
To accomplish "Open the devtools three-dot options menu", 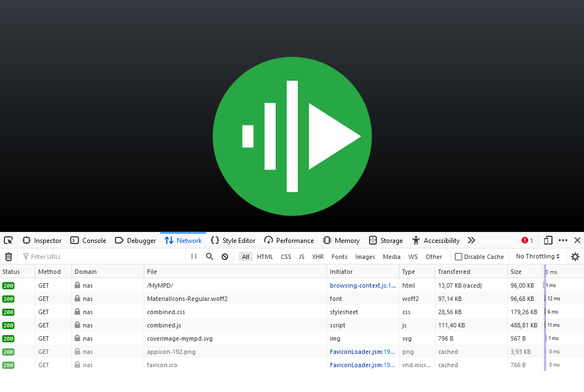I will [x=563, y=241].
